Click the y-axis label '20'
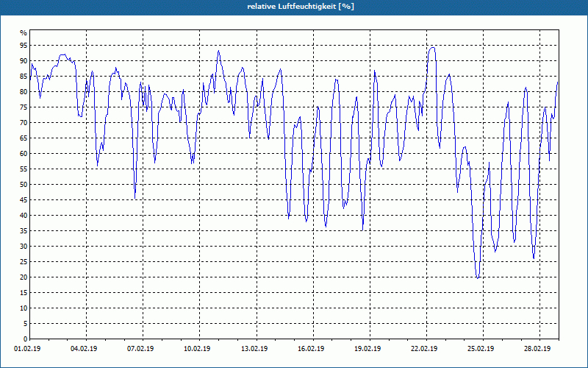588x368 pixels. [24, 277]
